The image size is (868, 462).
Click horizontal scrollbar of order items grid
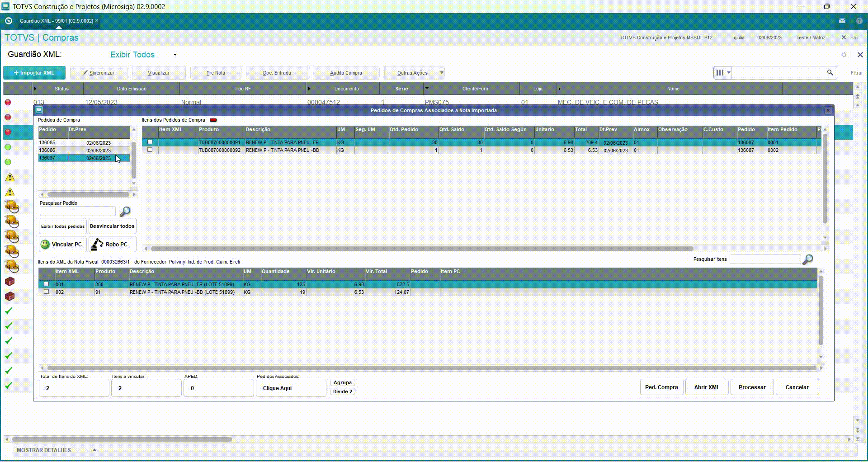(421, 249)
